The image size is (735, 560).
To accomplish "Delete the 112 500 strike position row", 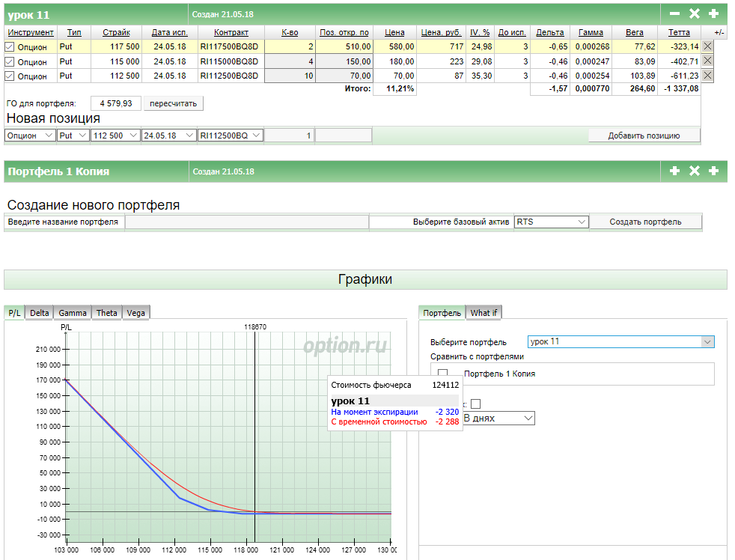I will pyautogui.click(x=707, y=76).
